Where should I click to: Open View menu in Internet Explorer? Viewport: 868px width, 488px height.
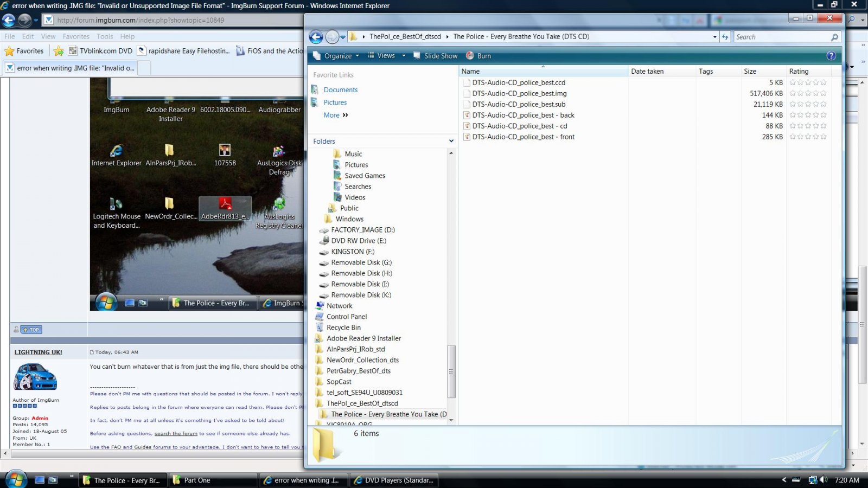(48, 36)
